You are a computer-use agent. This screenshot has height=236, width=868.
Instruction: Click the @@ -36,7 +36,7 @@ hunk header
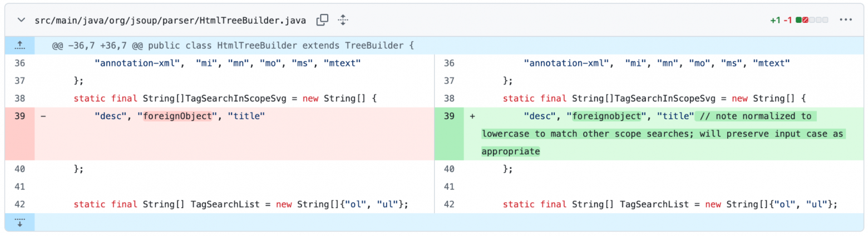coord(234,45)
